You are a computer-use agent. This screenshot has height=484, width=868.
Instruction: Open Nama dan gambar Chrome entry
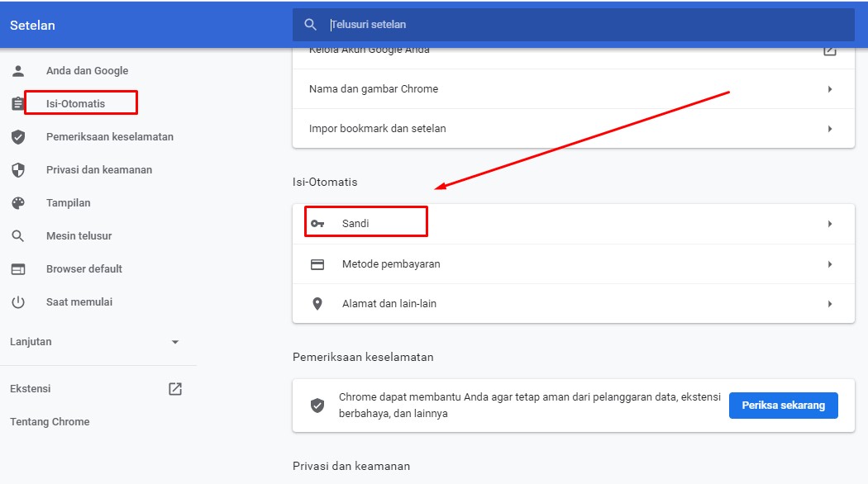click(x=574, y=89)
